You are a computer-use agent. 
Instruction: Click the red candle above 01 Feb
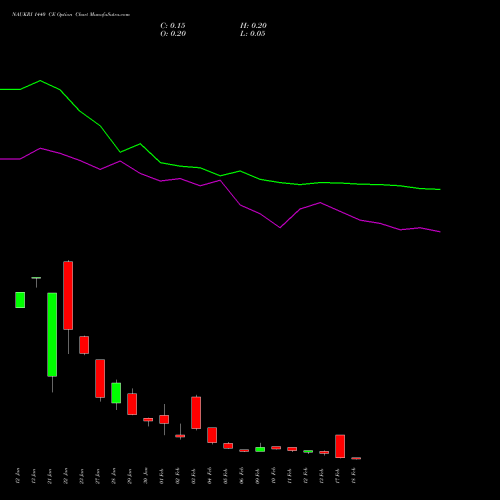point(164,419)
